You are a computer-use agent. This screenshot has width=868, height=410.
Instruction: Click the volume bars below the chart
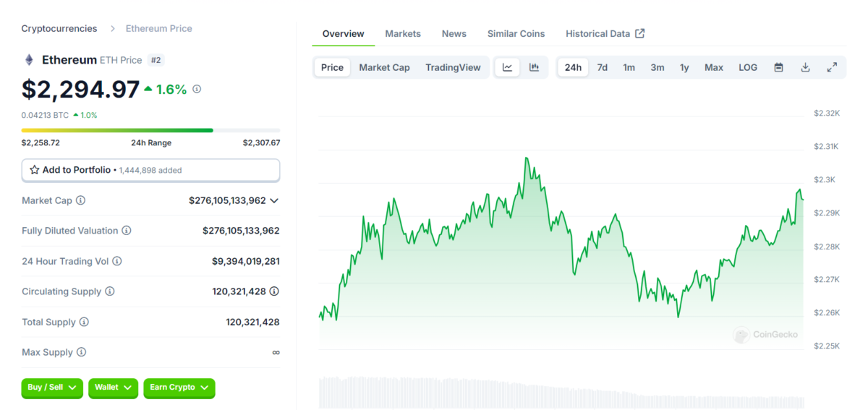click(561, 392)
